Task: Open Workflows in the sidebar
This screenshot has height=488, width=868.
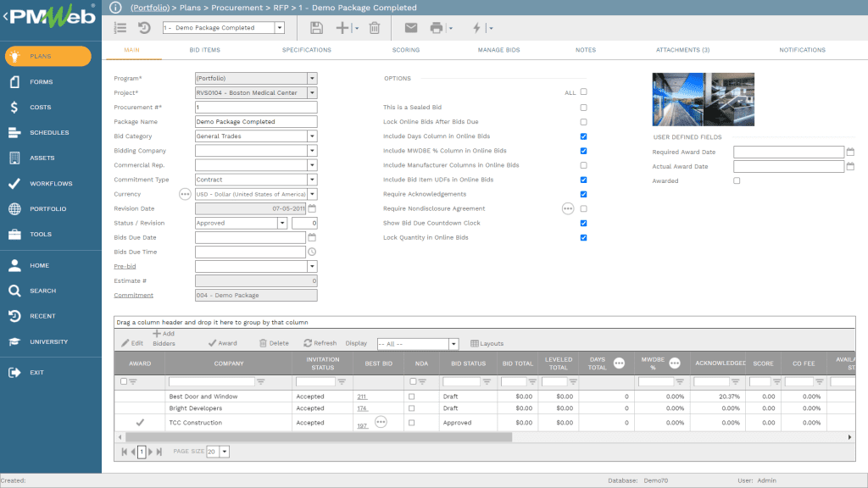Action: coord(51,184)
